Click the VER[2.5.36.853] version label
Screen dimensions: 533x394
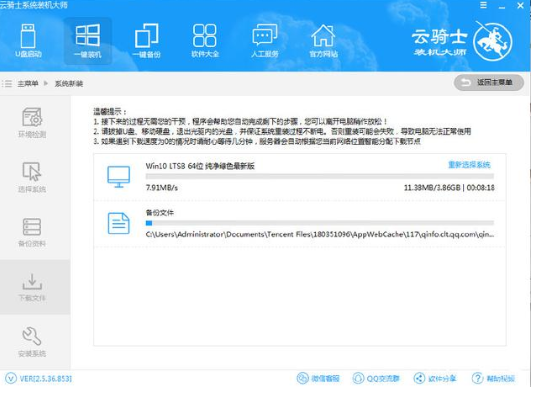(46, 378)
